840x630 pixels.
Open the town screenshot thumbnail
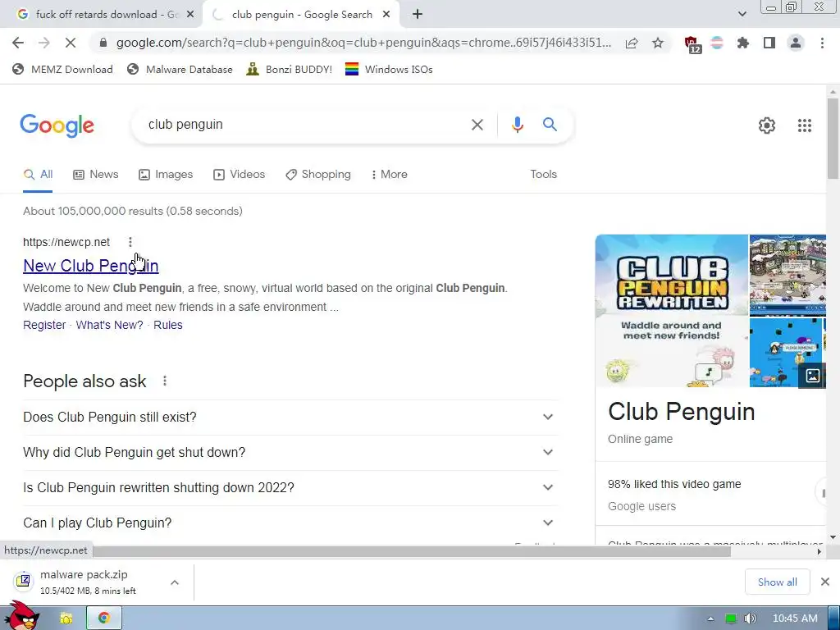click(787, 275)
